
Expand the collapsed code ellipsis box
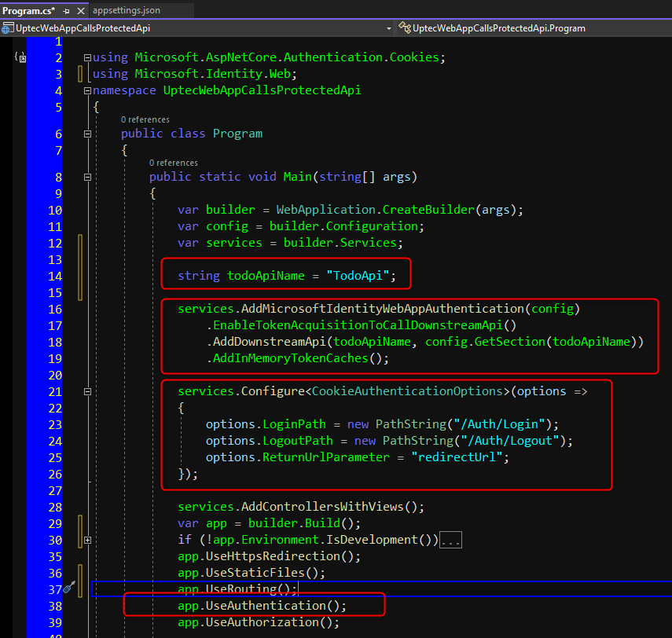451,540
